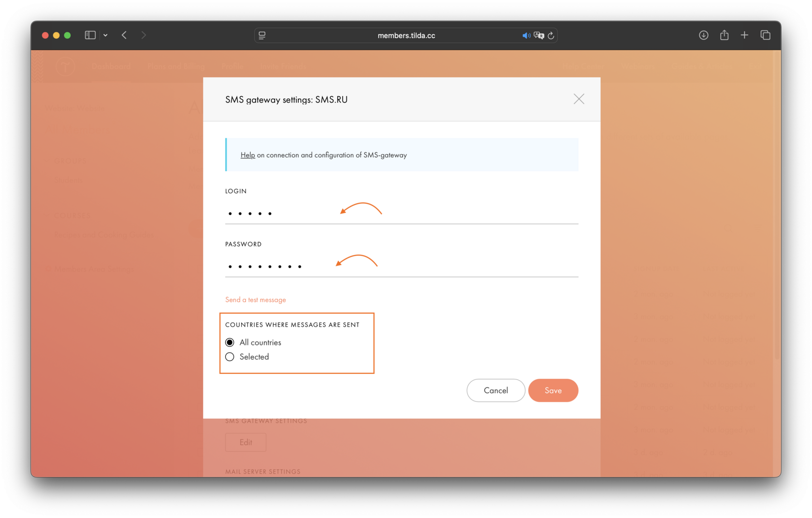Choose the Selected countries radio option
Screen dimensions: 812x518
(x=230, y=357)
